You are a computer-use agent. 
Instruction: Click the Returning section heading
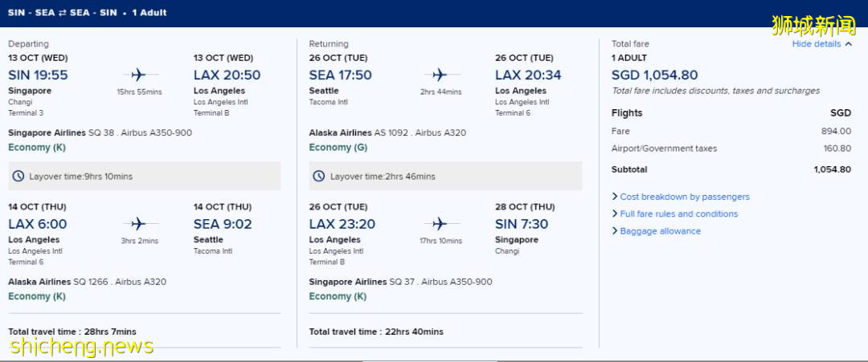pos(329,44)
